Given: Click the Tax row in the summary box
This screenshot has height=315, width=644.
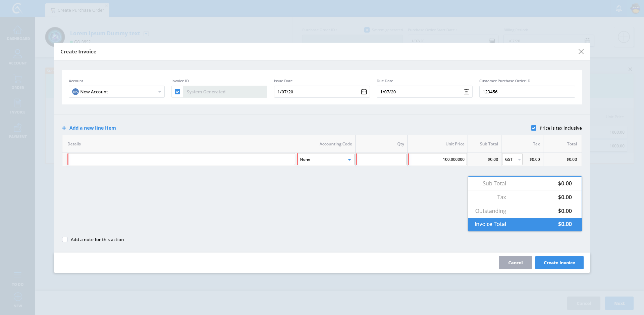Looking at the screenshot, I should pyautogui.click(x=525, y=197).
